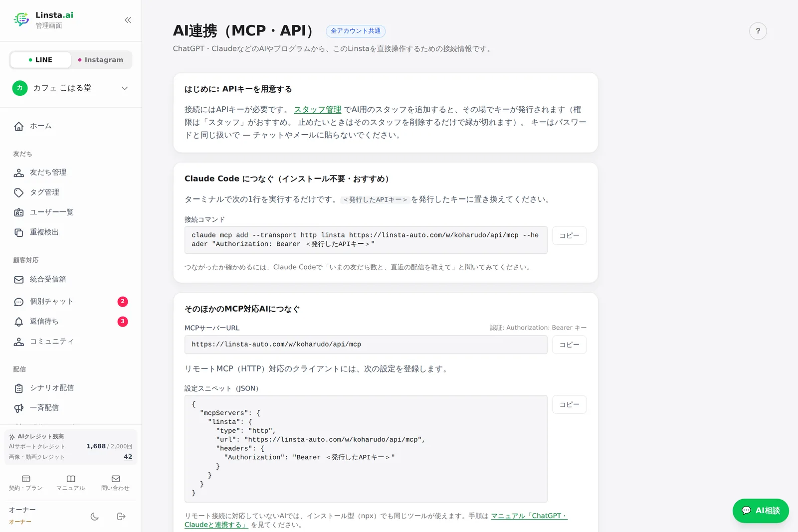Follow the スタッフ管理 link
Screen dimensions: 798x532
coord(318,110)
